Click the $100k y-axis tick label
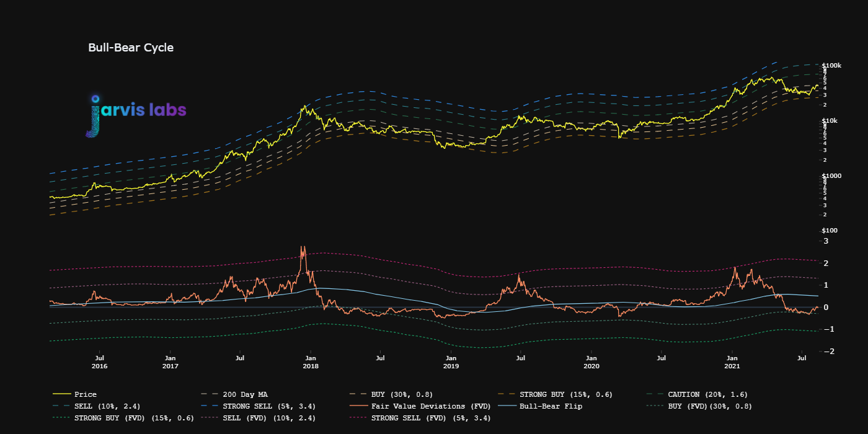This screenshot has height=434, width=868. [x=831, y=65]
